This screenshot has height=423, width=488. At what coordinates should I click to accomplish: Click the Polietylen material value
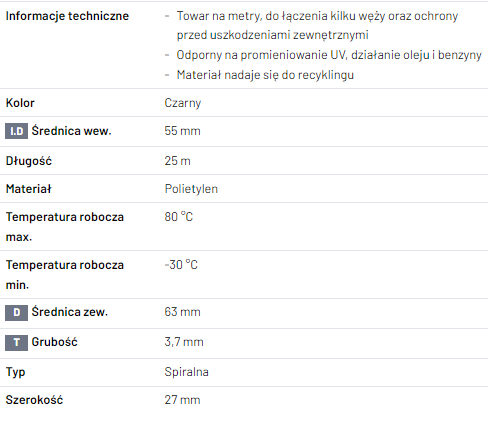(191, 189)
